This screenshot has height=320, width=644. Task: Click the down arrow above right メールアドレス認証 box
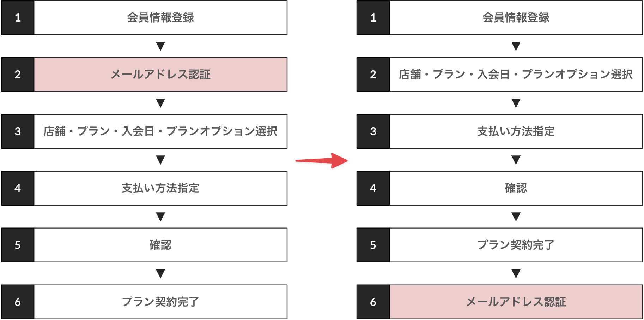(x=516, y=274)
